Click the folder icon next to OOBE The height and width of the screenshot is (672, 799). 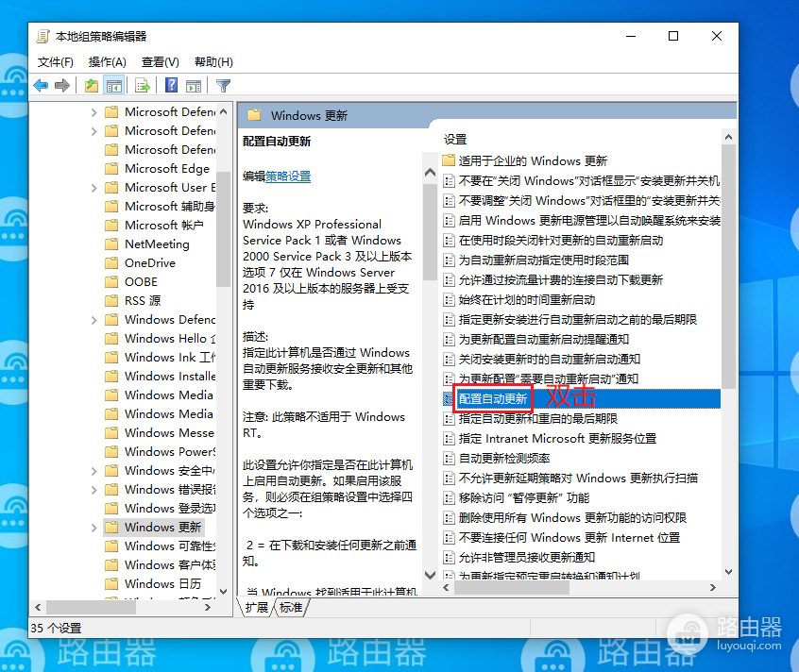(111, 281)
